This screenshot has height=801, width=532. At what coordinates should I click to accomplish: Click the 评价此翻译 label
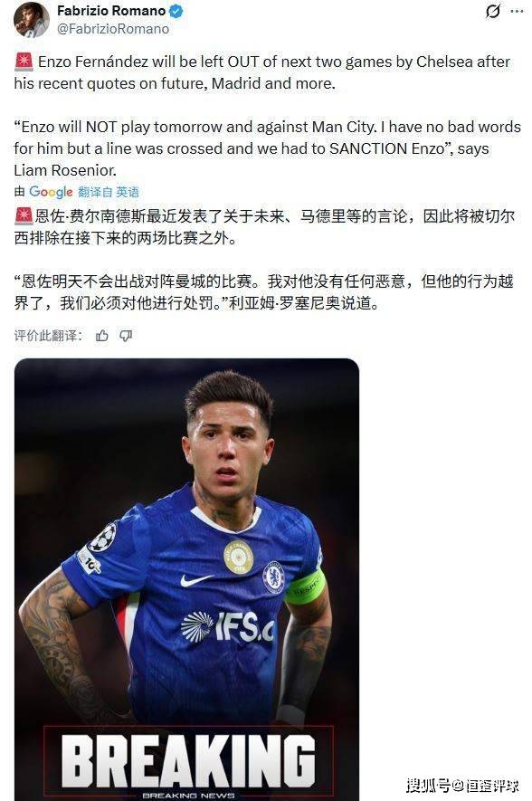(48, 336)
